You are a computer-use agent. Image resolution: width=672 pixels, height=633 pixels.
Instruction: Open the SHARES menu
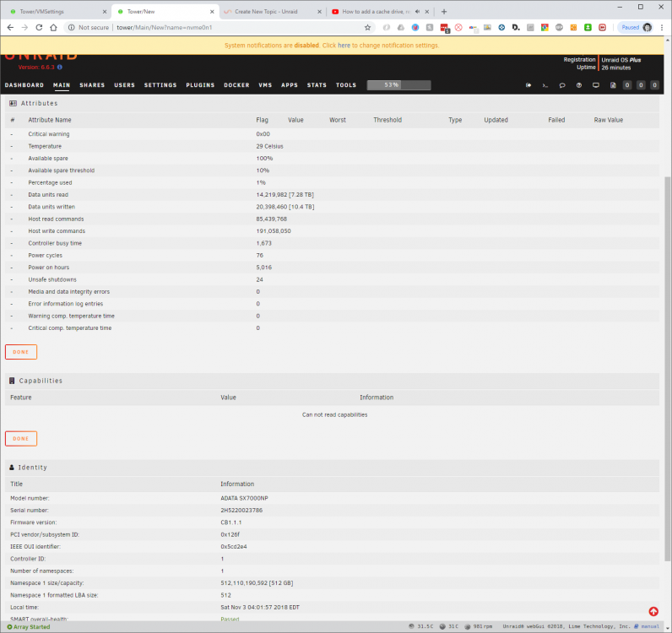point(92,85)
